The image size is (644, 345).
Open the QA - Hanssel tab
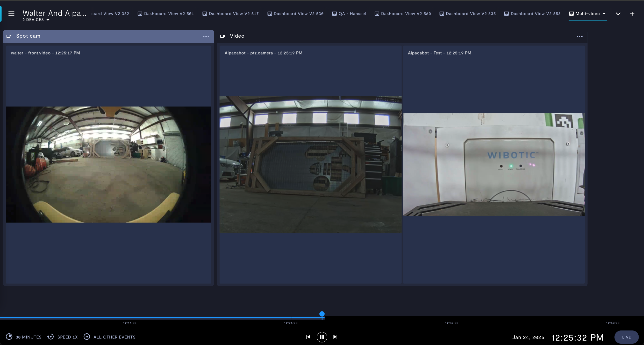349,14
